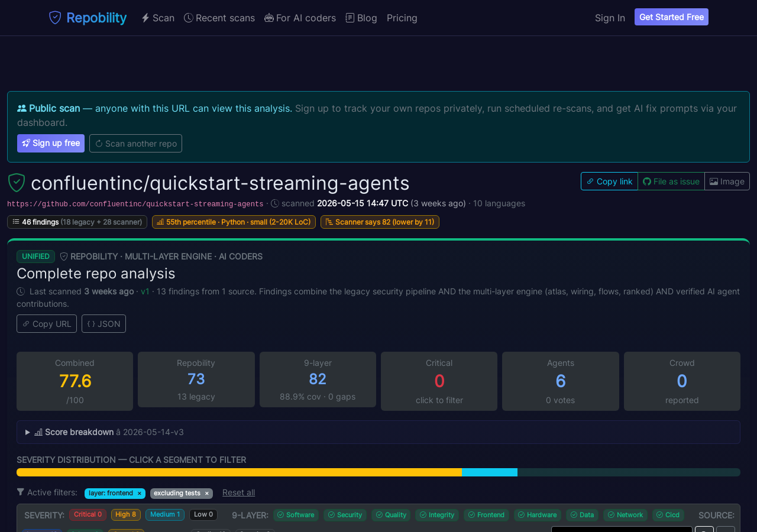
Task: Toggle the Critical 0 severity filter
Action: pyautogui.click(x=88, y=515)
